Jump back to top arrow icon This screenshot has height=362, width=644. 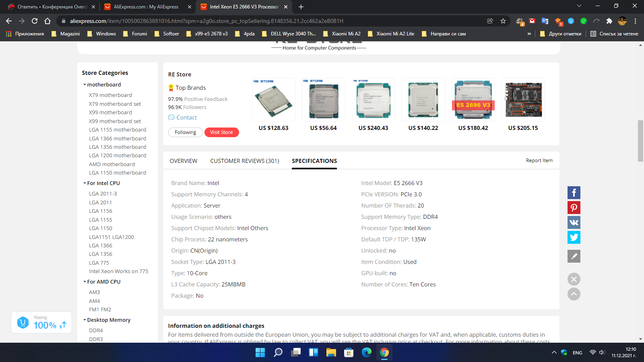(x=574, y=294)
